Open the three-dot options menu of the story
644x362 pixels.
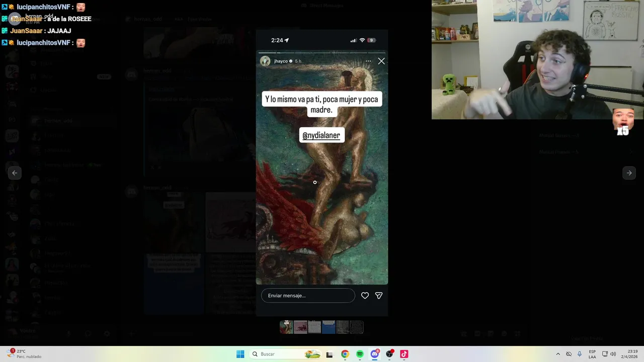(x=368, y=61)
